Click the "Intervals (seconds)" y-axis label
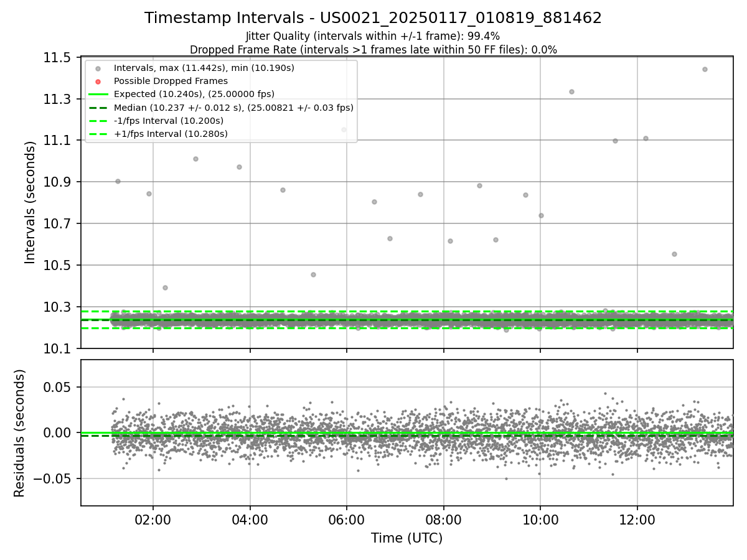 [31, 202]
